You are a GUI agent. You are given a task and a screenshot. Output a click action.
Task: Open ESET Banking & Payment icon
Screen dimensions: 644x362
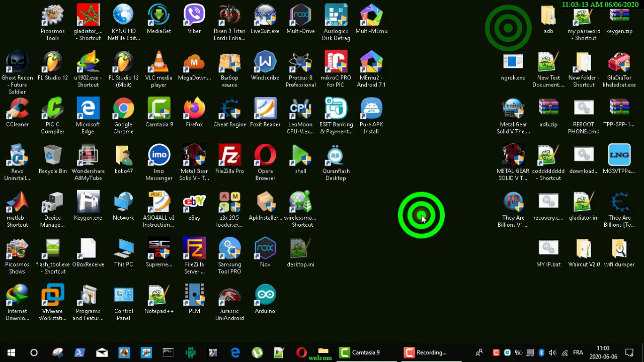pos(336,116)
